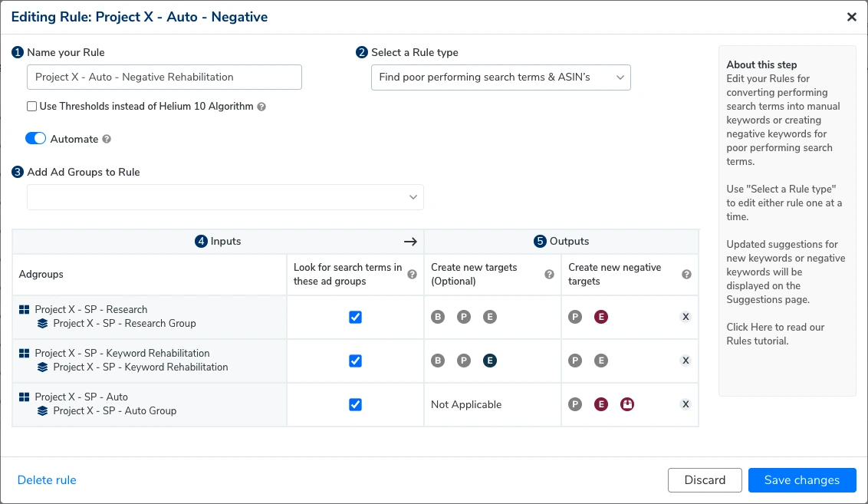Uncheck search terms checkbox for SP - Auto

click(355, 404)
